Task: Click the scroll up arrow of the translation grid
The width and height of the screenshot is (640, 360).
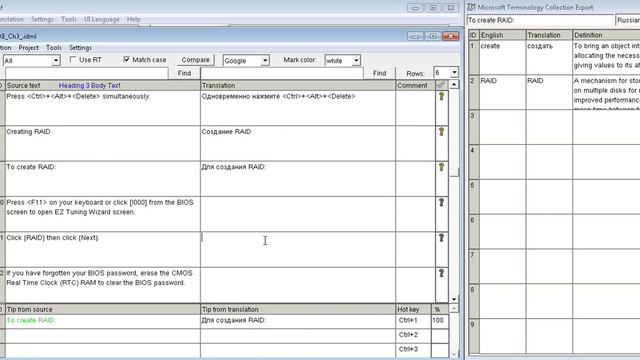Action: [454, 85]
